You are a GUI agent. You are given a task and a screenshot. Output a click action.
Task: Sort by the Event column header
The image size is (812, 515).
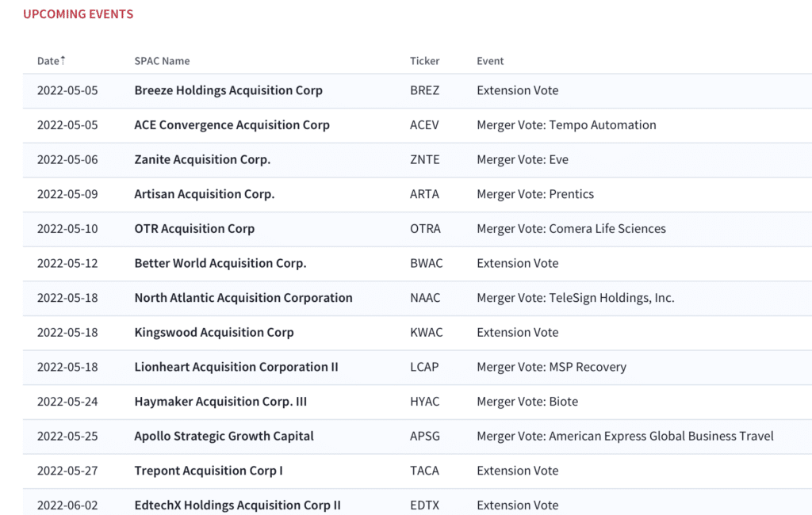[490, 61]
